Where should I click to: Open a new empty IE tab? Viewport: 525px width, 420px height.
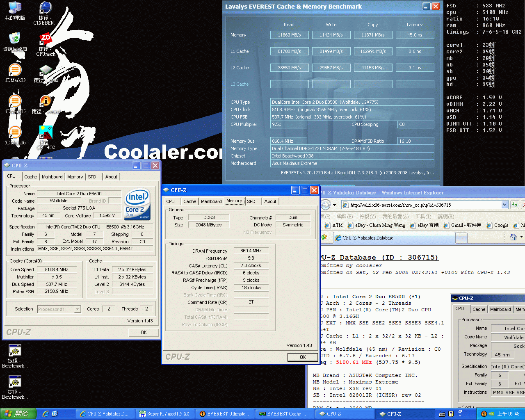click(461, 238)
